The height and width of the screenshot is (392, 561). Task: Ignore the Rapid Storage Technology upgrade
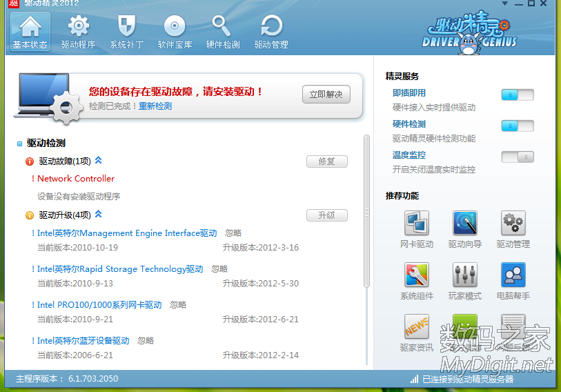click(x=219, y=269)
